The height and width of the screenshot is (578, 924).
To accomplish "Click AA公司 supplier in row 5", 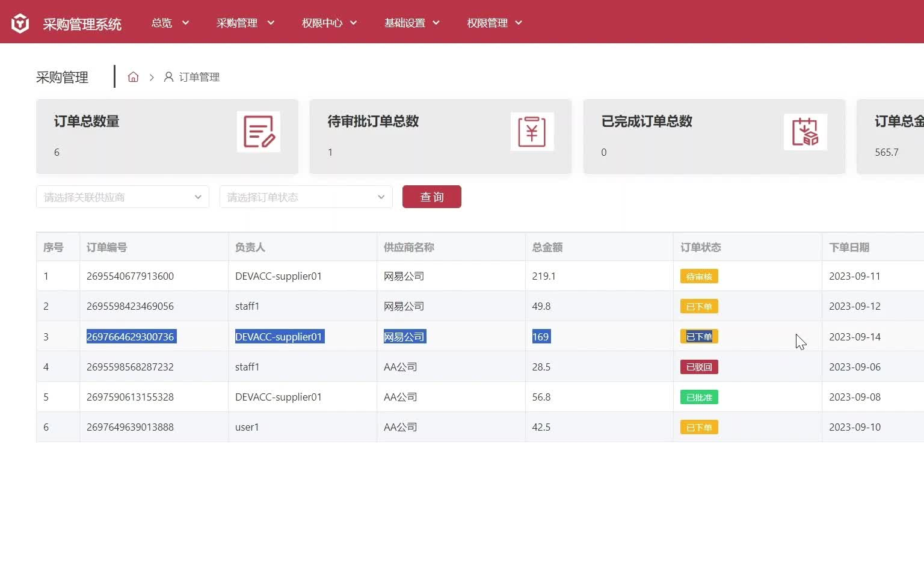I will point(400,397).
